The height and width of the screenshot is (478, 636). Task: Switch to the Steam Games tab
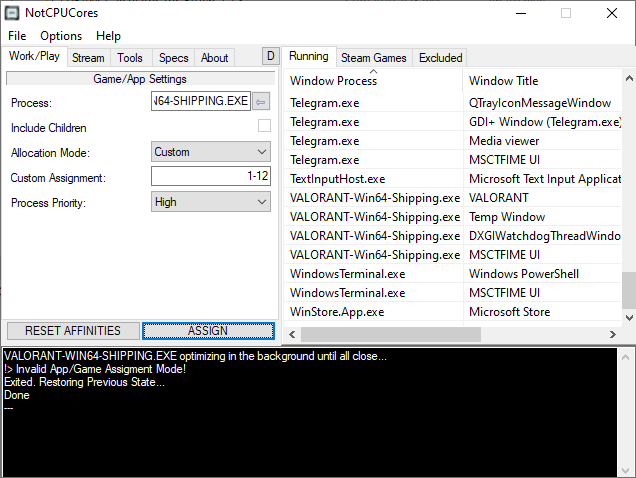pos(374,58)
